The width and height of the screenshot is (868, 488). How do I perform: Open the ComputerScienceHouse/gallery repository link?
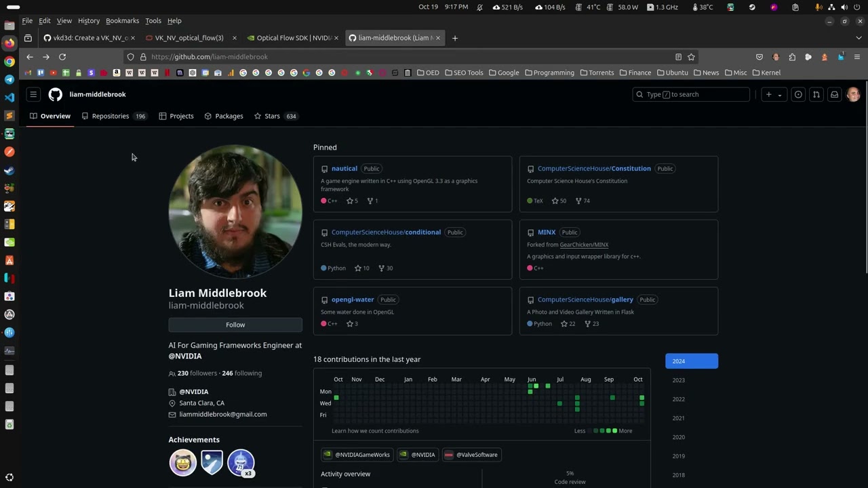pos(585,300)
